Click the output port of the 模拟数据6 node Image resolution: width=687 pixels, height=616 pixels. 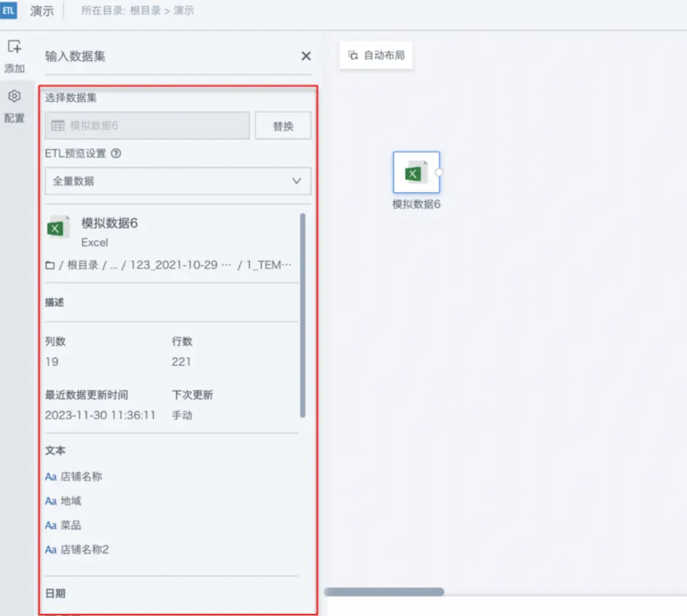[x=438, y=173]
